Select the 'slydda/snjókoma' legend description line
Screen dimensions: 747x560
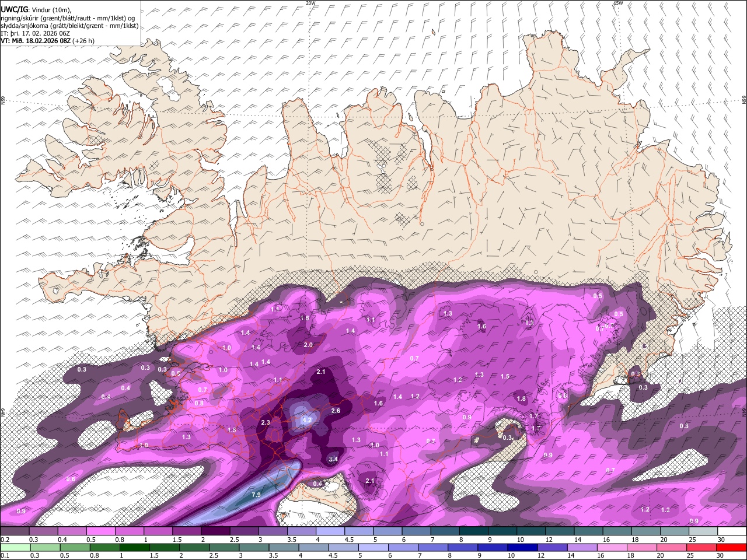pos(69,26)
